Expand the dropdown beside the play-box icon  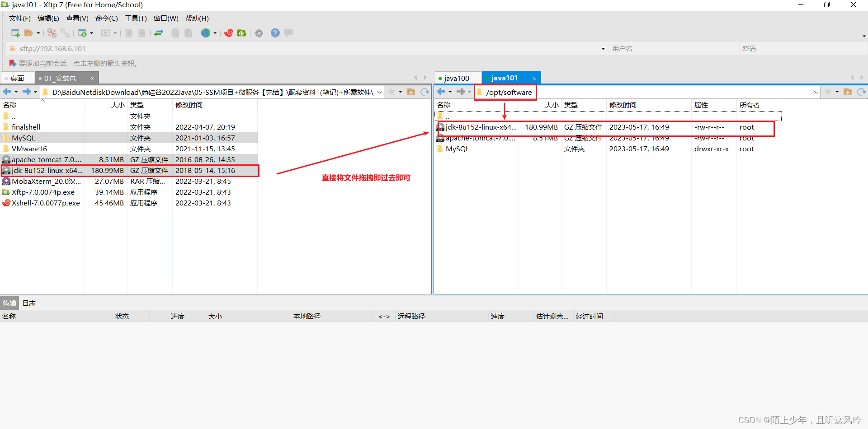(x=115, y=33)
